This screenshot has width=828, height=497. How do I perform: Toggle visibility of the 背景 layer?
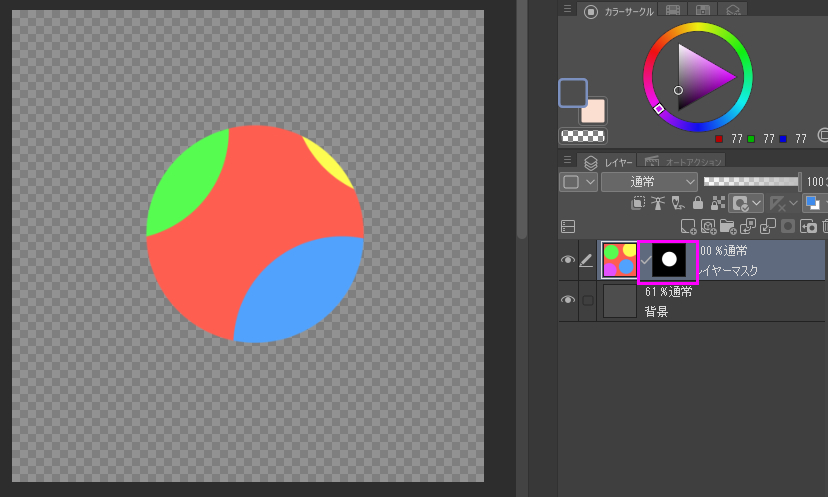(568, 300)
